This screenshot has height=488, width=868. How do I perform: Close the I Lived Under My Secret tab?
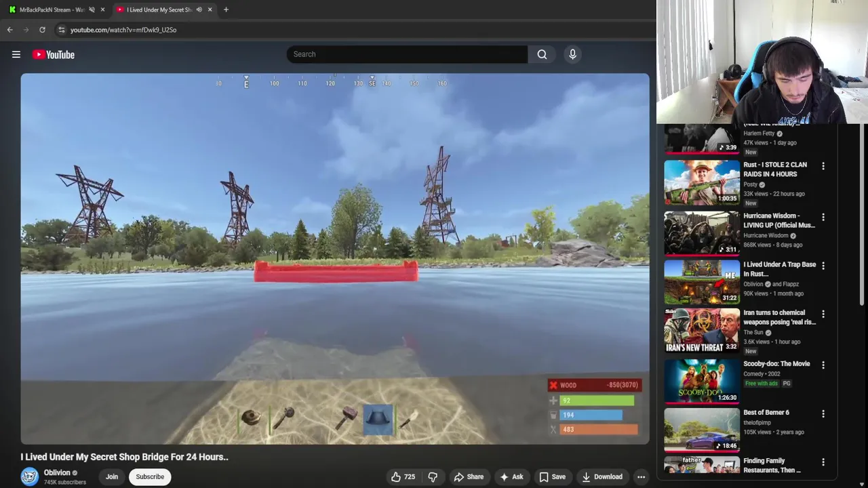pos(210,9)
